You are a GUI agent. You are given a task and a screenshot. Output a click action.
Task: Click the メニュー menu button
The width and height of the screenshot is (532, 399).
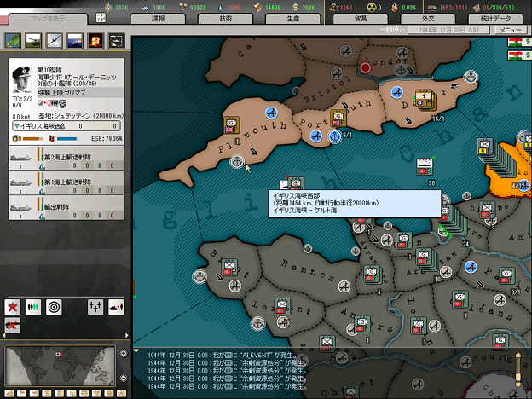511,30
